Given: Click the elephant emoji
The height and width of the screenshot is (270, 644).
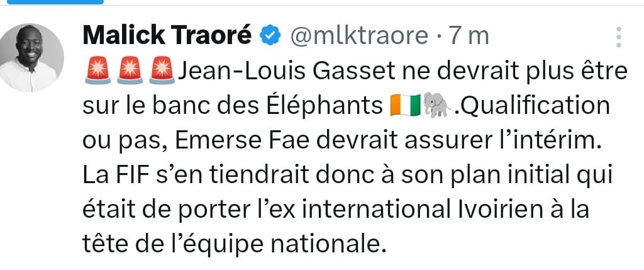Looking at the screenshot, I should 436,104.
